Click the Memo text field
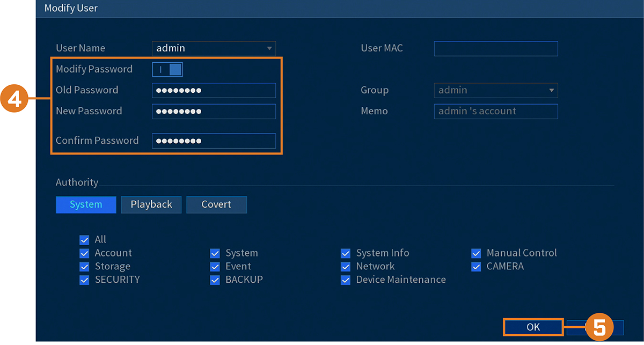 (496, 111)
